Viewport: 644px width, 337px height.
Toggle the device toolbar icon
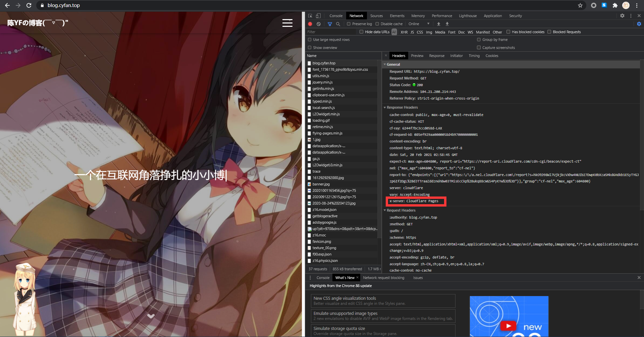[x=318, y=16]
